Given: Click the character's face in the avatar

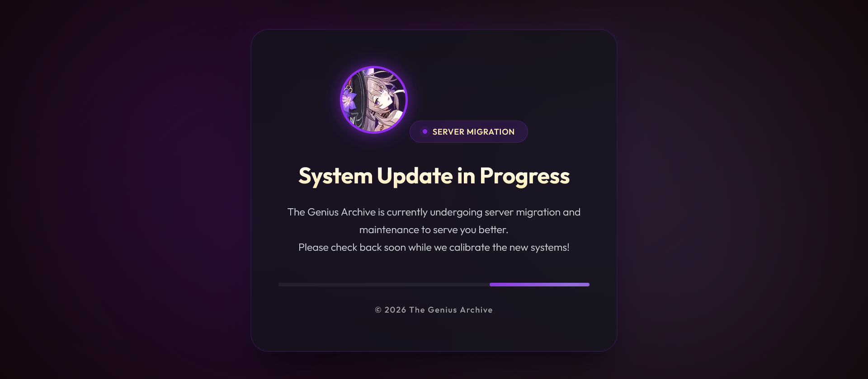Looking at the screenshot, I should (384, 99).
